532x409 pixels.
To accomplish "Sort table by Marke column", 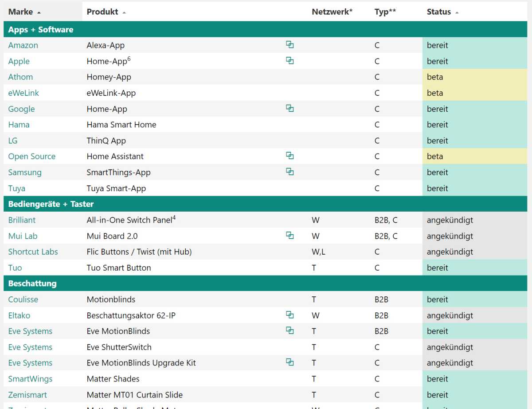I will [x=24, y=12].
